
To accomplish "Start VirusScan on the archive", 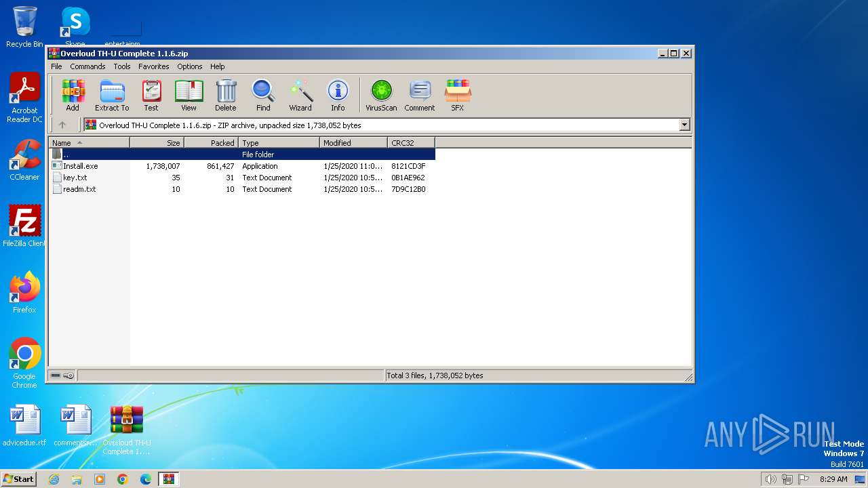I will click(x=381, y=96).
